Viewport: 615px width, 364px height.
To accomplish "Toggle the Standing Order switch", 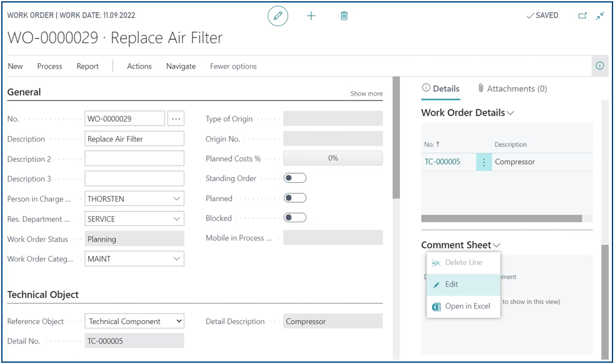I will pyautogui.click(x=295, y=179).
